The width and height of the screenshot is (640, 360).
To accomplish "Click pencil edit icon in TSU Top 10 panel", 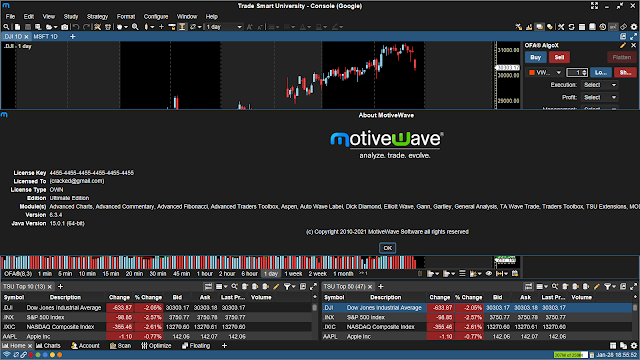I will point(276,287).
